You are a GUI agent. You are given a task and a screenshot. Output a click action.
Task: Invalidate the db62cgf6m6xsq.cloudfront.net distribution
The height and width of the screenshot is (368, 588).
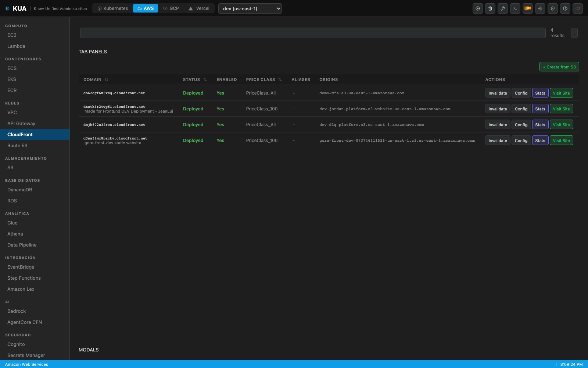[498, 93]
